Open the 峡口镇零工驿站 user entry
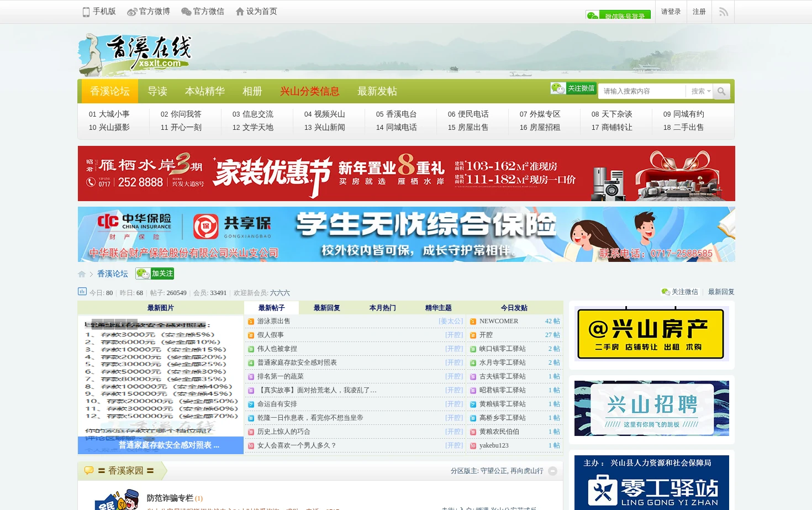 point(503,349)
